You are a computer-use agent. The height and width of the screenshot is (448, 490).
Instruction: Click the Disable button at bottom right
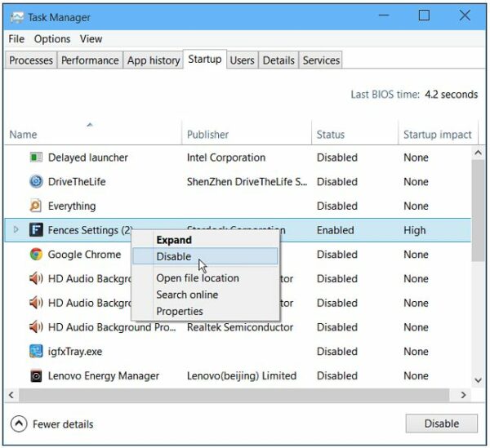coord(442,424)
